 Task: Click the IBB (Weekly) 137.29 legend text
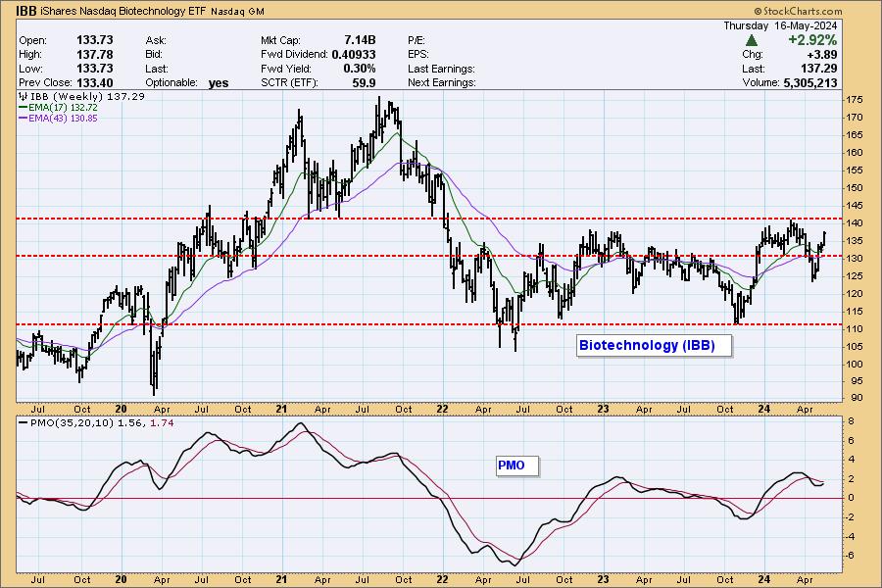click(x=87, y=96)
